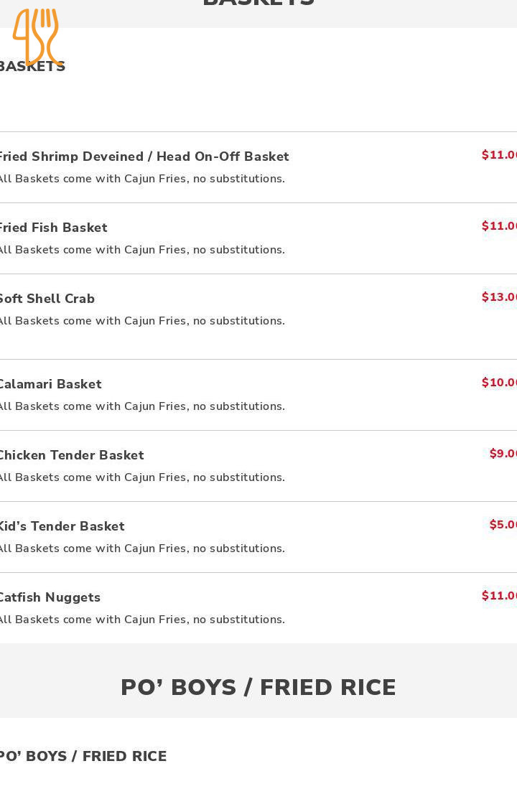The width and height of the screenshot is (517, 812).
Task: Click the large PO' BOYS / FRIED RICE banner heading
Action: coord(258,687)
